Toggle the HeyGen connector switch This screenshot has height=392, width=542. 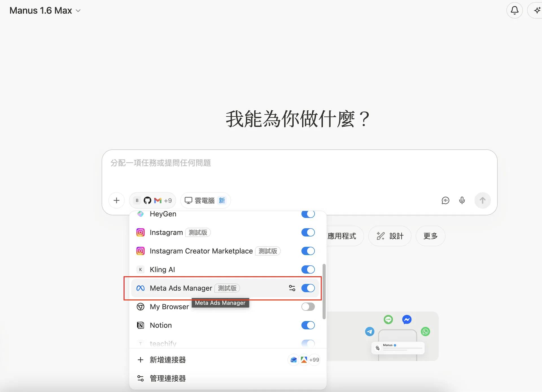point(308,214)
